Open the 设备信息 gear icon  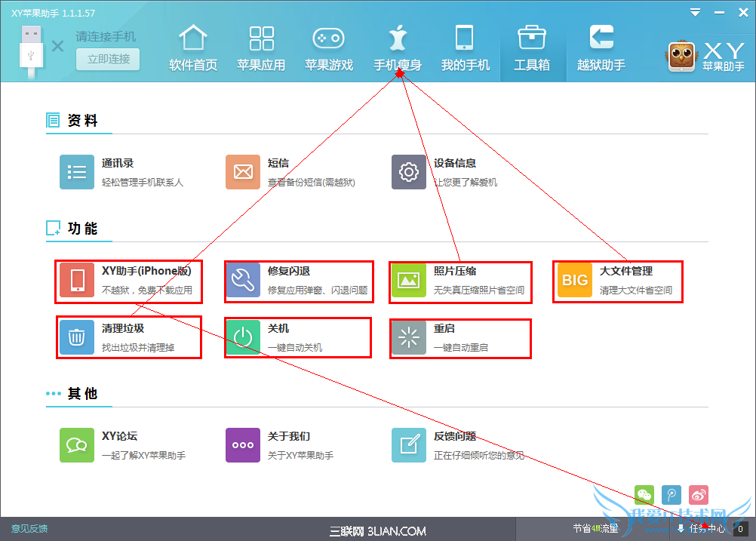coord(408,172)
